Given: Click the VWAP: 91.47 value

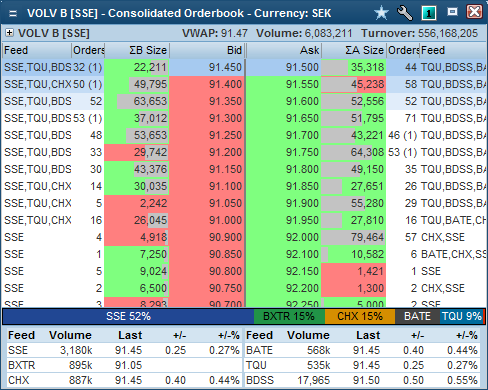Looking at the screenshot, I should pyautogui.click(x=215, y=33).
